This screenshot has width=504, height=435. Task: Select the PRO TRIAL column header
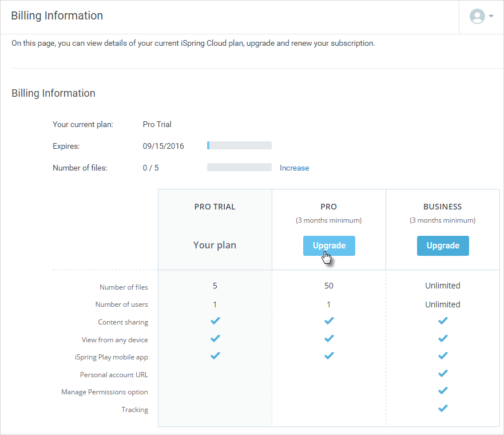[215, 207]
